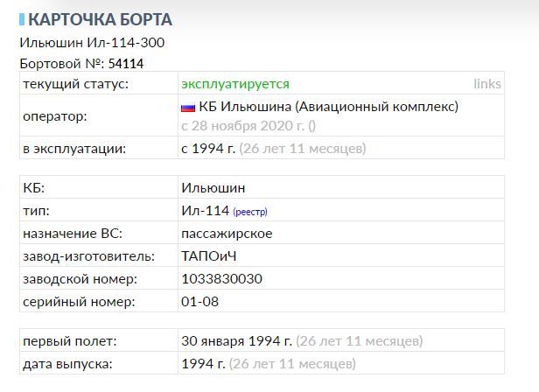Click the 'в эксплуатации' value 'с 1994 г.'
Screen dimensions: 539x392
tap(207, 149)
